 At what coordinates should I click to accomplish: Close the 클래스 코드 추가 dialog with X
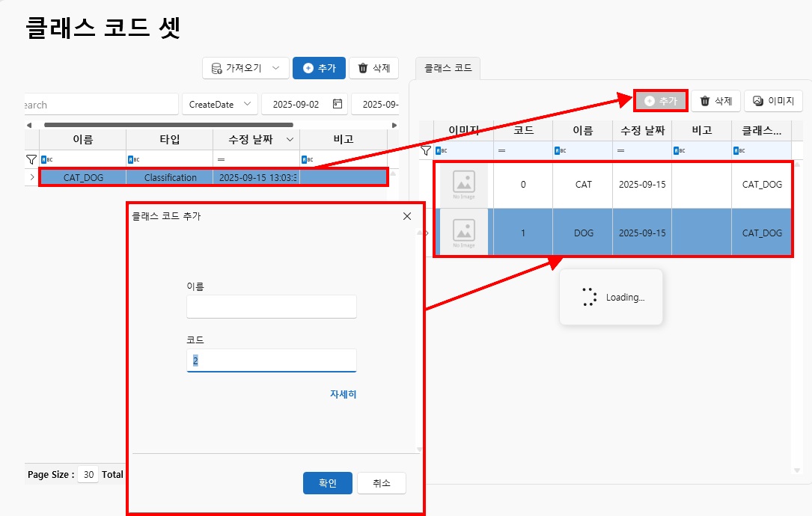(407, 216)
